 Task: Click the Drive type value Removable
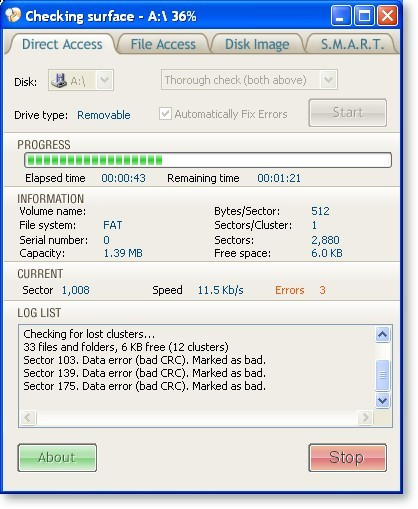click(x=104, y=115)
